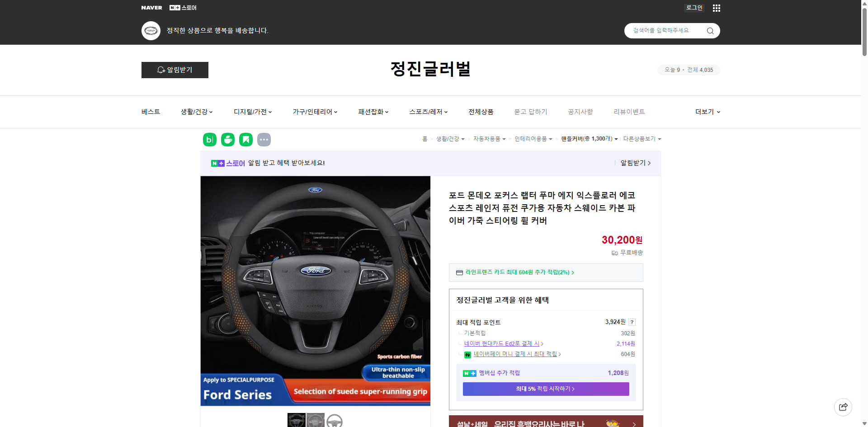
Task: Open the 최대 적립 포인트 question mark help
Action: click(x=632, y=322)
